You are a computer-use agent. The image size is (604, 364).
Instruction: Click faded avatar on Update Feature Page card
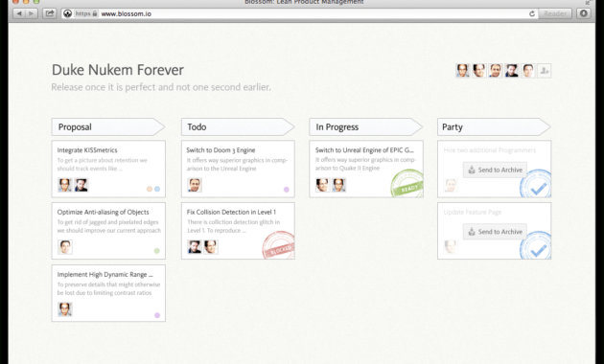point(451,246)
